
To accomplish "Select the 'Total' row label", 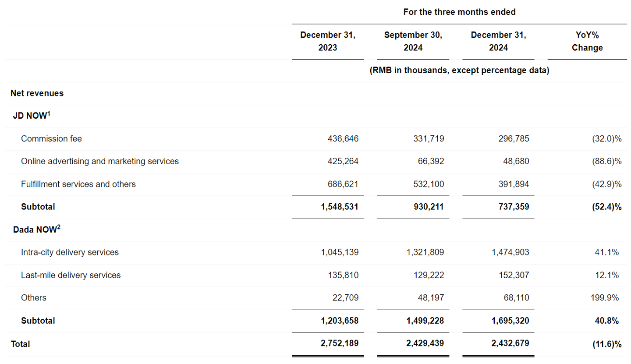I will point(20,344).
